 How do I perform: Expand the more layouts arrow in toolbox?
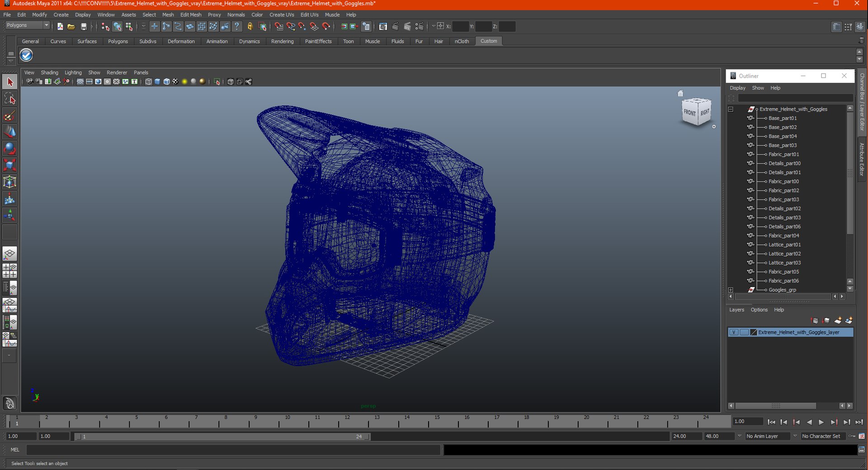[x=9, y=356]
